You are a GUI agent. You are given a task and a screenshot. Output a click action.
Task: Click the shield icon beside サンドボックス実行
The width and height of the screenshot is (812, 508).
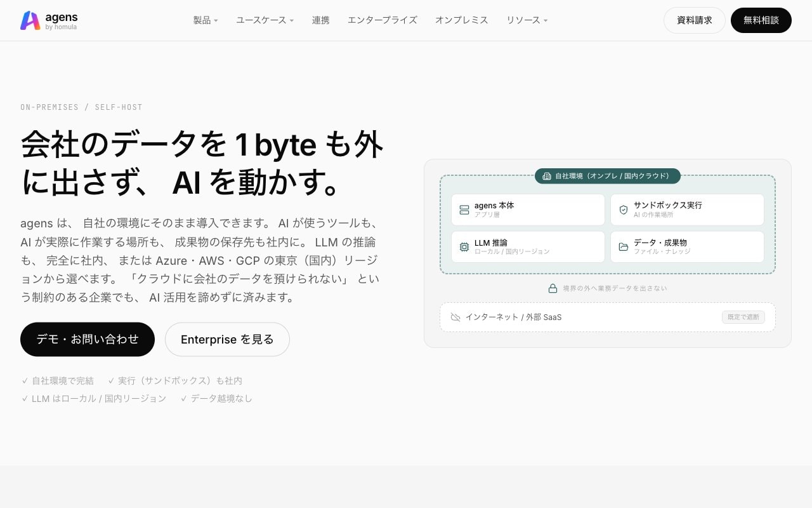pos(624,210)
